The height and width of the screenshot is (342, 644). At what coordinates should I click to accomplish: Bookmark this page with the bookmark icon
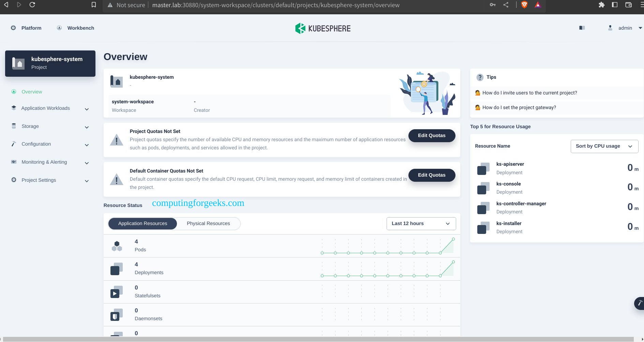(94, 5)
